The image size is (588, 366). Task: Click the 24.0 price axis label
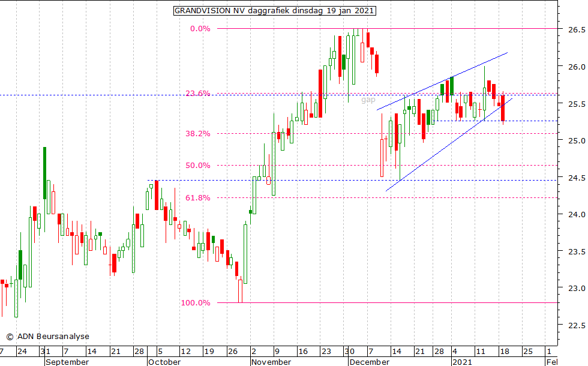click(x=577, y=215)
